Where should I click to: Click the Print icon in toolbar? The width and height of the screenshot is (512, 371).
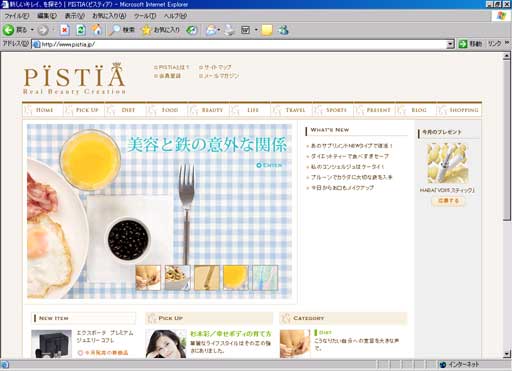click(x=229, y=30)
